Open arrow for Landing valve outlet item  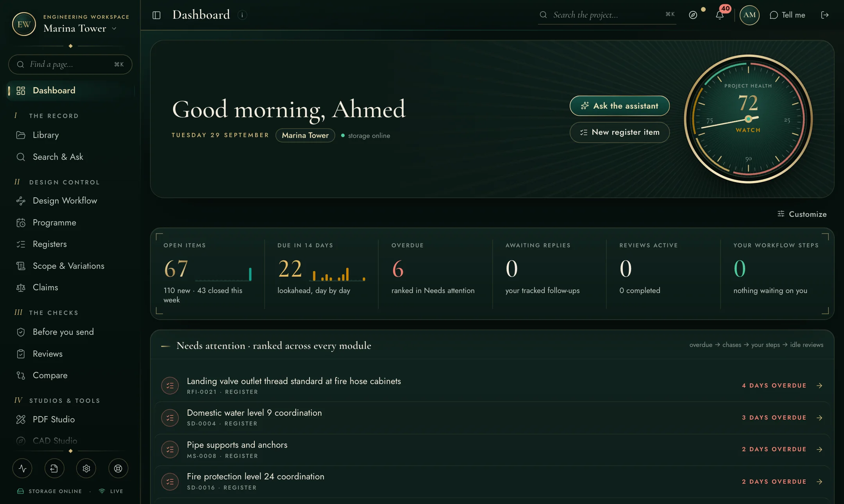click(x=819, y=386)
